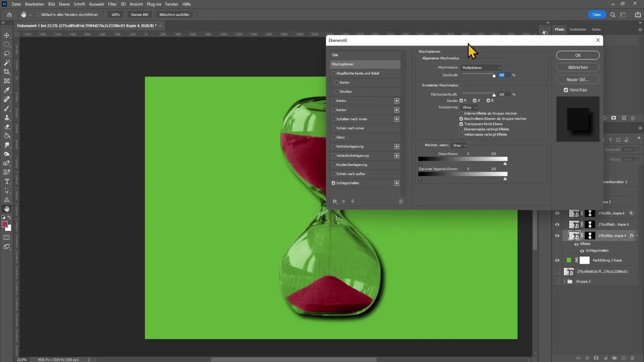
Task: Select the Crop tool
Action: point(7,72)
